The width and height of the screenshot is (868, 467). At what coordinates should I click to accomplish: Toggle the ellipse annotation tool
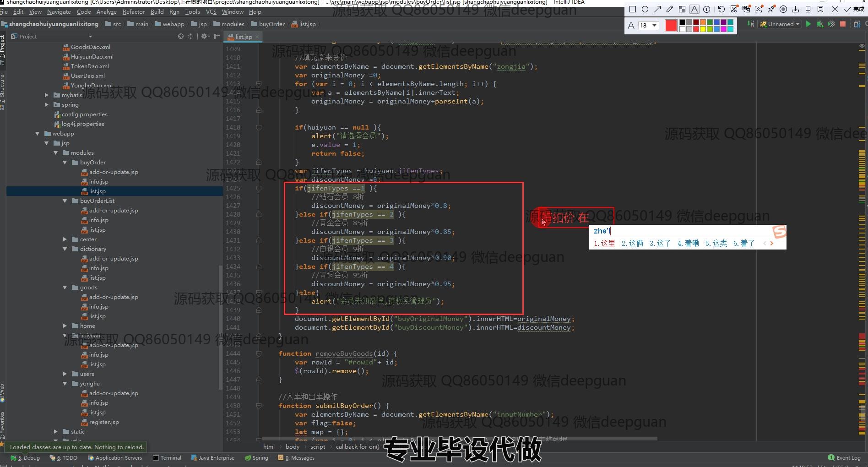(645, 9)
